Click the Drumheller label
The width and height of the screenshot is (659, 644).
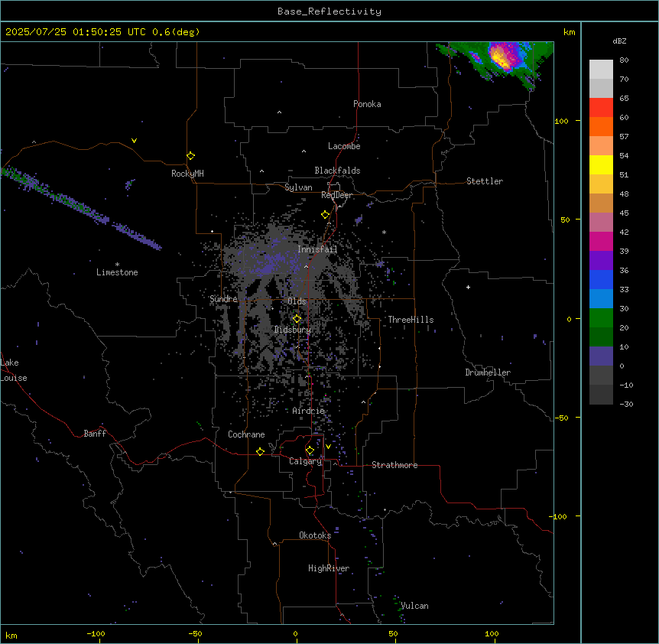coord(488,372)
